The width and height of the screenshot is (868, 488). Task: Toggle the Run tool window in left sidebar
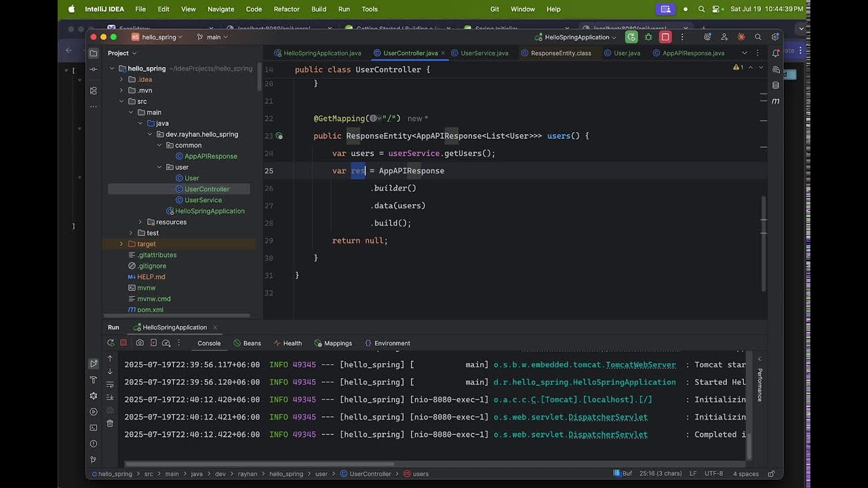coord(94,364)
